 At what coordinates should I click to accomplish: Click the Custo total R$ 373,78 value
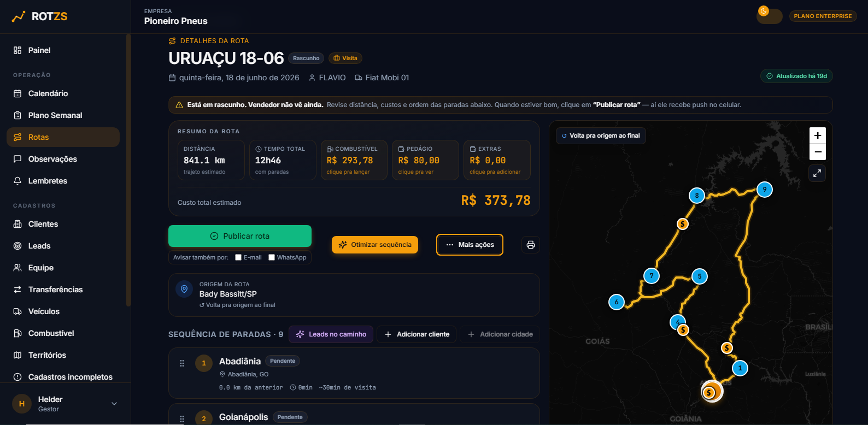[x=496, y=200]
